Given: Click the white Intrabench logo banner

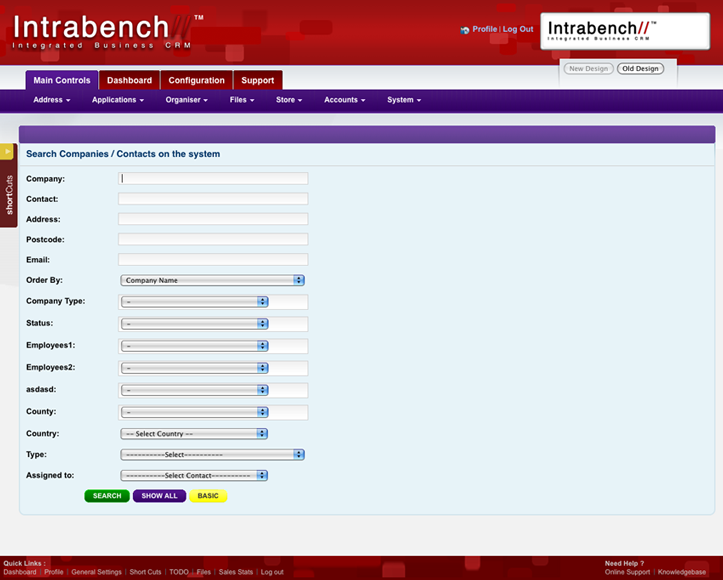Looking at the screenshot, I should coord(625,31).
